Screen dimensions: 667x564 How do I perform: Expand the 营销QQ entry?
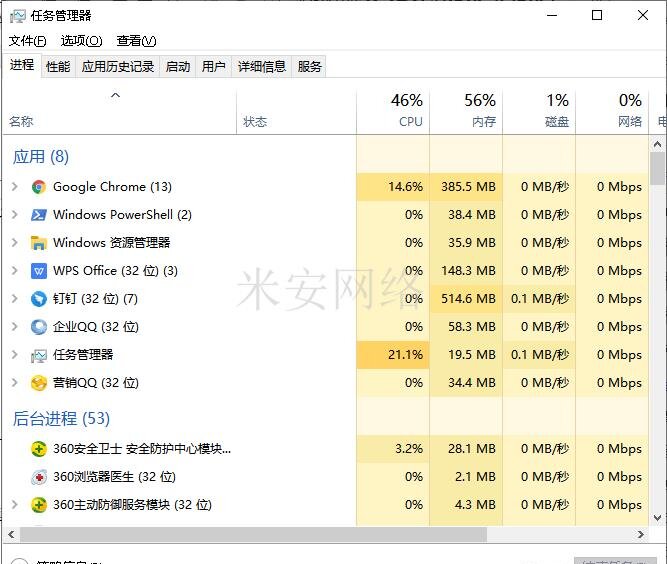pos(14,383)
